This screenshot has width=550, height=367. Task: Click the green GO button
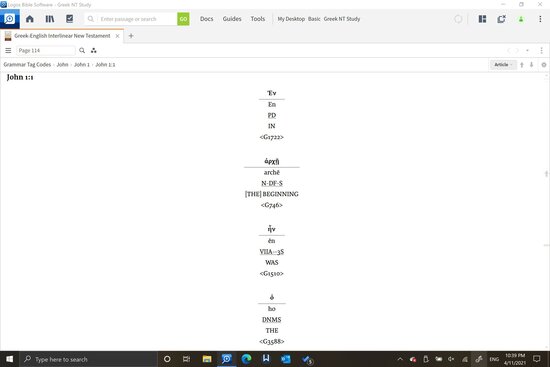pyautogui.click(x=183, y=19)
